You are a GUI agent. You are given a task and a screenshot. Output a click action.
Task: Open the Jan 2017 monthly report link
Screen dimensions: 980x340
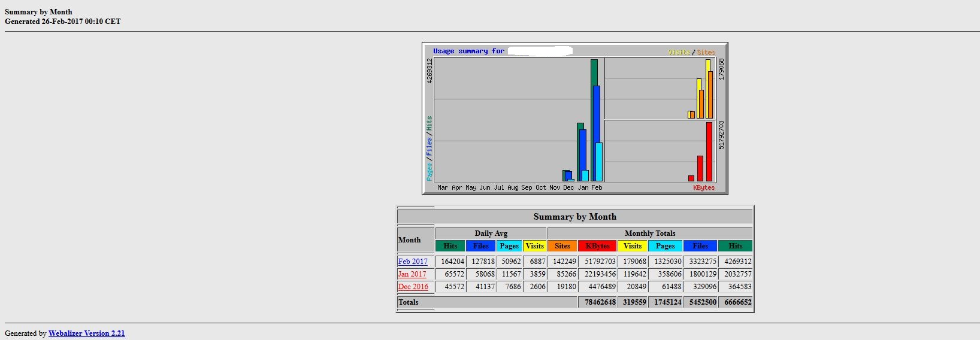pos(412,274)
